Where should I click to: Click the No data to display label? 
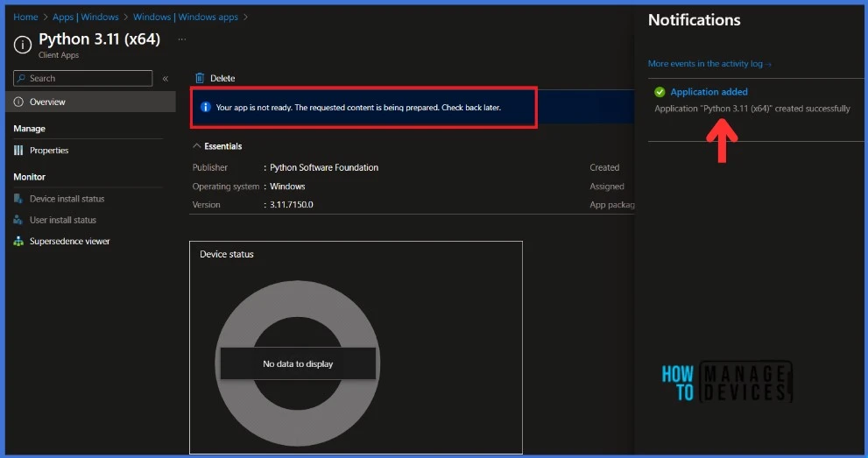click(x=298, y=364)
